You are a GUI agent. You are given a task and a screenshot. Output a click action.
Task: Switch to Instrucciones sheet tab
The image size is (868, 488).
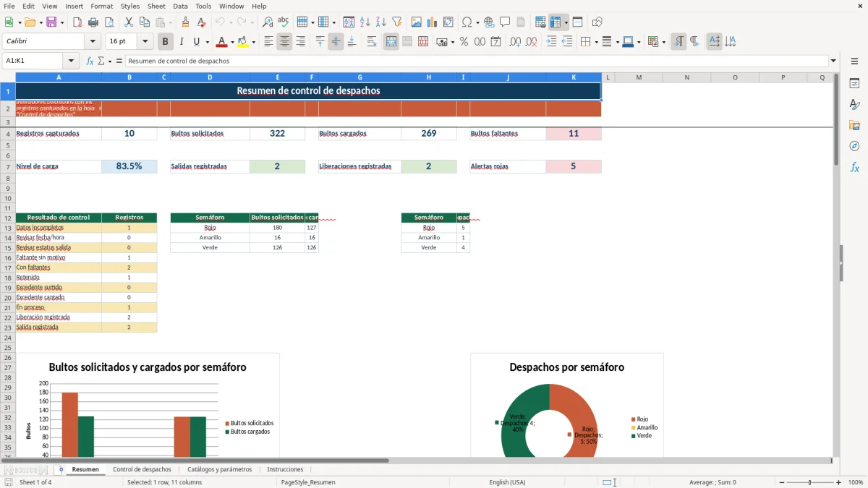click(x=285, y=469)
